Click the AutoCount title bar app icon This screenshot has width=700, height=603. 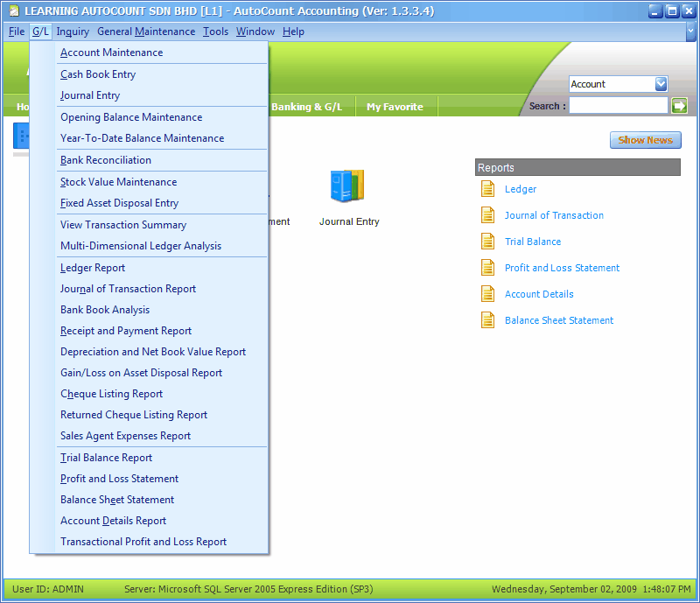pyautogui.click(x=14, y=11)
